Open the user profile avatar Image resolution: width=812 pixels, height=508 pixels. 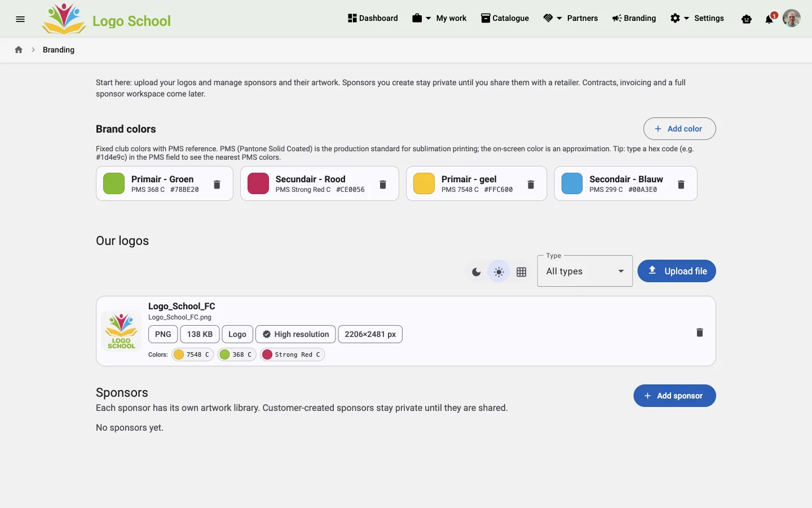point(792,18)
